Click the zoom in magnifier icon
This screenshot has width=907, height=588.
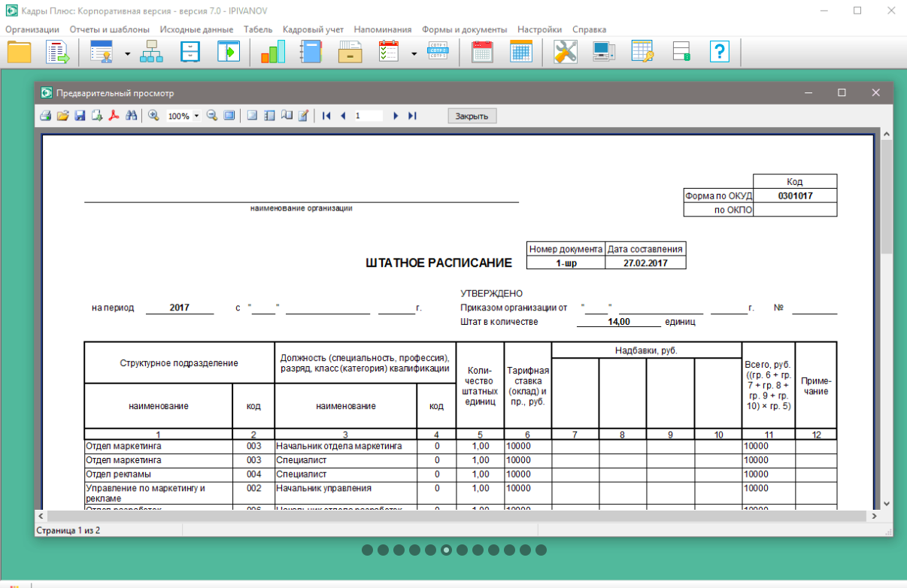(153, 116)
